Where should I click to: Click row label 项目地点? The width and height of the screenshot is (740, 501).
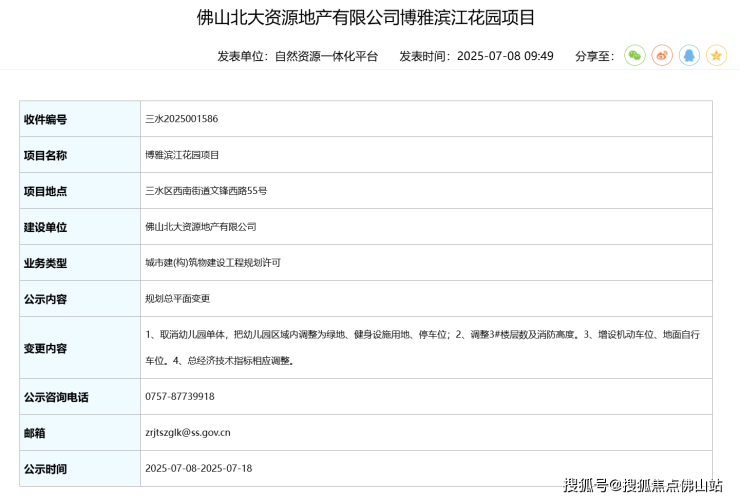point(45,191)
